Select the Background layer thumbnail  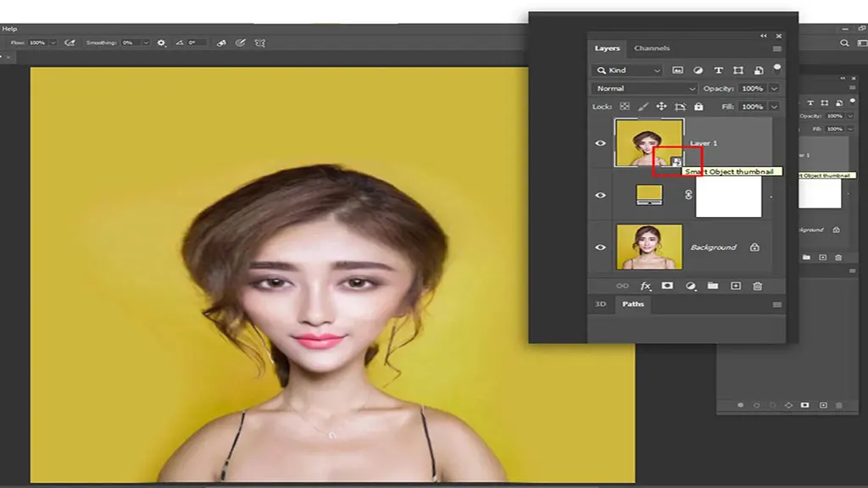click(649, 247)
